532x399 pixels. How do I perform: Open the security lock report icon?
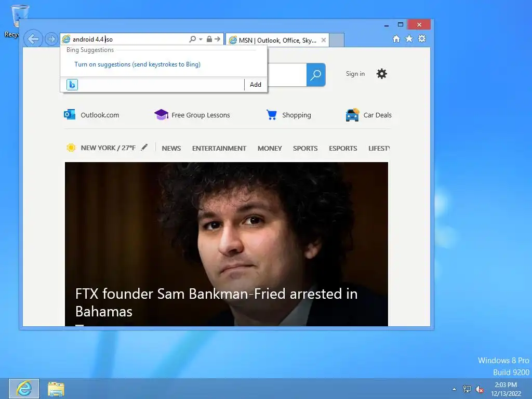click(x=209, y=39)
